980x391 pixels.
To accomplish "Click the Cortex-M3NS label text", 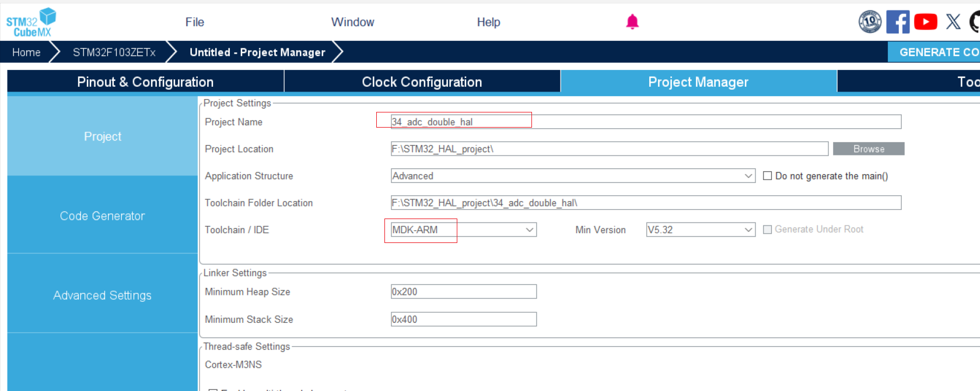I will click(233, 365).
